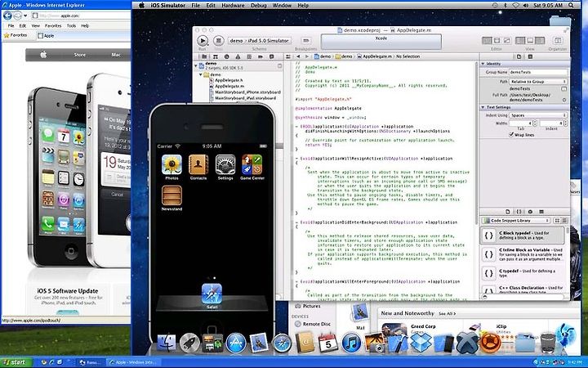
Task: Collapse the demo project root disclosure triangle
Action: (x=196, y=65)
